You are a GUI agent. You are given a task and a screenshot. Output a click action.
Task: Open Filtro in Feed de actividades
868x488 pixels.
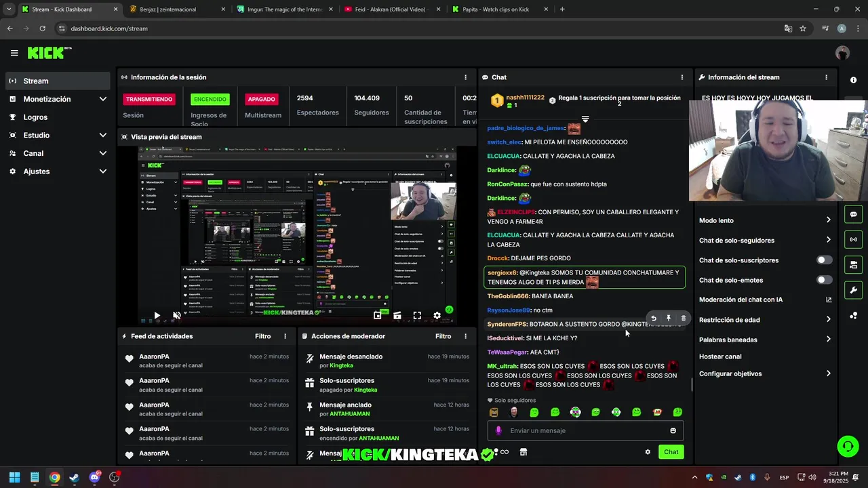(x=262, y=336)
